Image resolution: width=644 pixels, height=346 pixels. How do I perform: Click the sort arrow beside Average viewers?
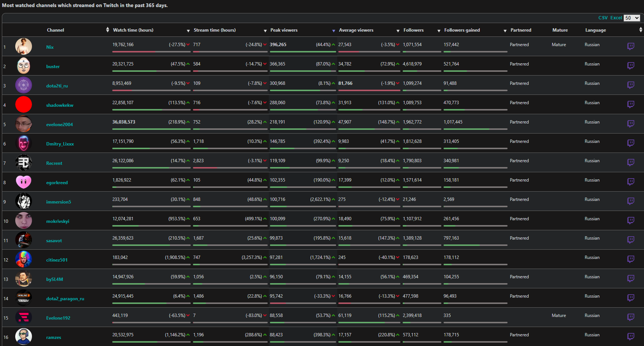398,31
